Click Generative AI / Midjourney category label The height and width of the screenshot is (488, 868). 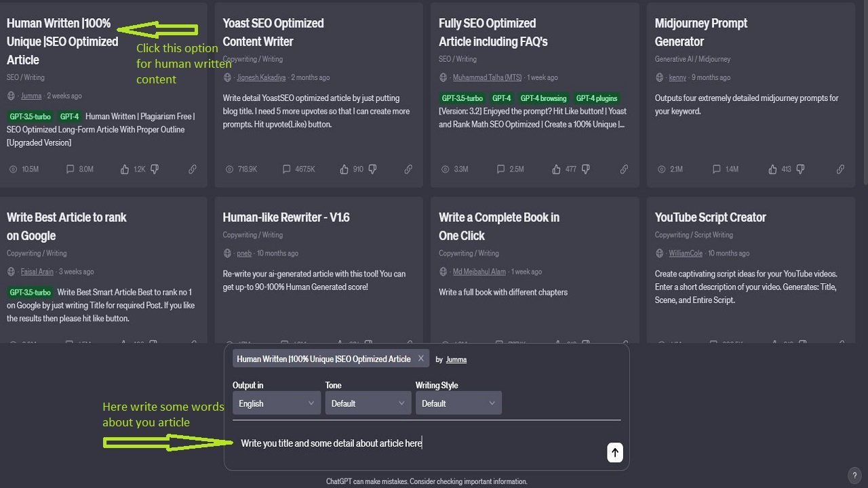click(692, 59)
